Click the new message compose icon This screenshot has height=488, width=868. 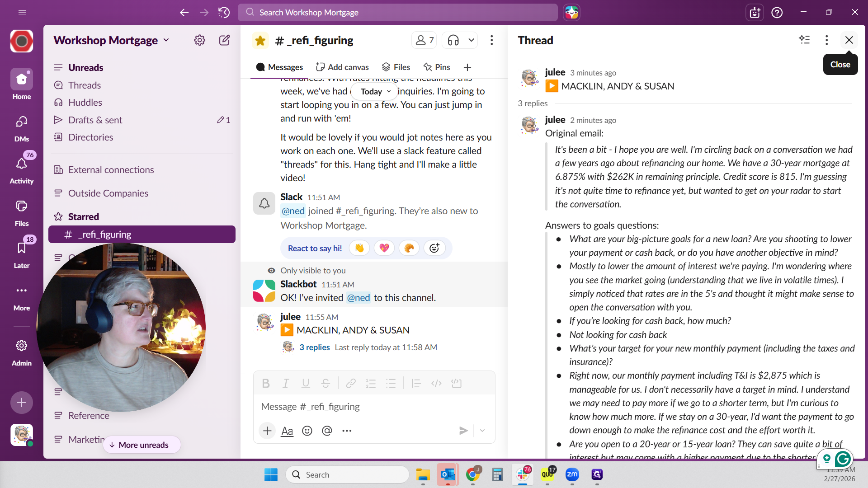[x=224, y=40]
